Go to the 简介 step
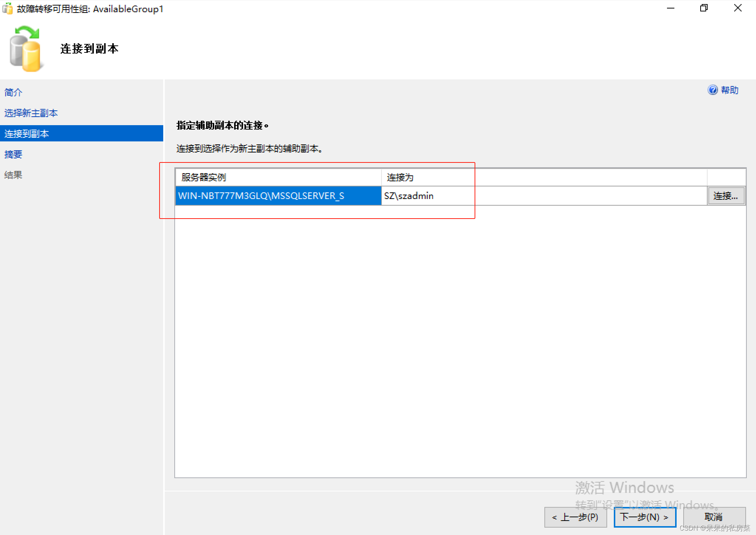756x535 pixels. click(13, 92)
